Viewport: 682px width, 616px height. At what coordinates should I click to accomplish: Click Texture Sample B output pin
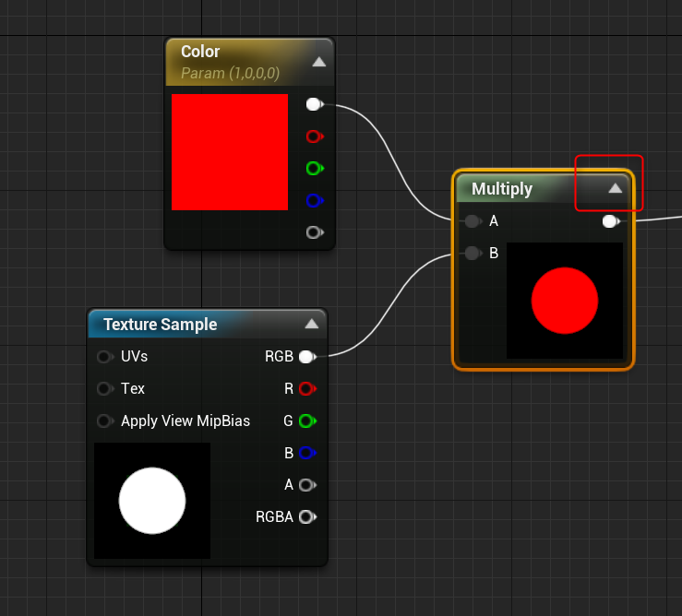pos(307,453)
